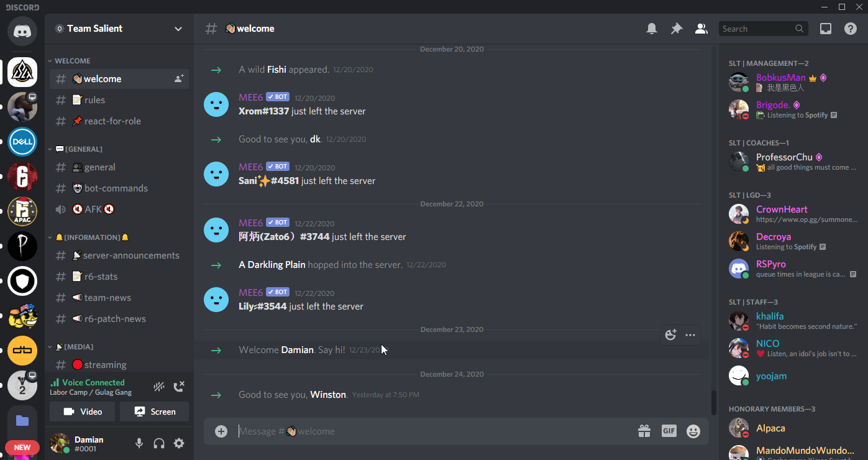Image resolution: width=868 pixels, height=460 pixels.
Task: Mute the microphone
Action: point(139,443)
